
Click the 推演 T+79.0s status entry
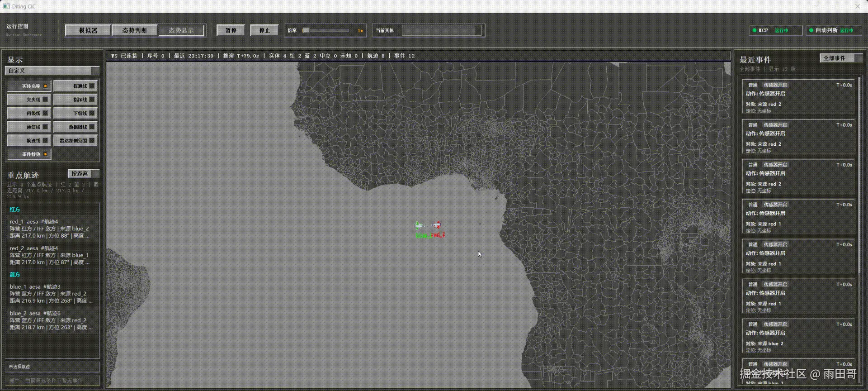point(241,56)
